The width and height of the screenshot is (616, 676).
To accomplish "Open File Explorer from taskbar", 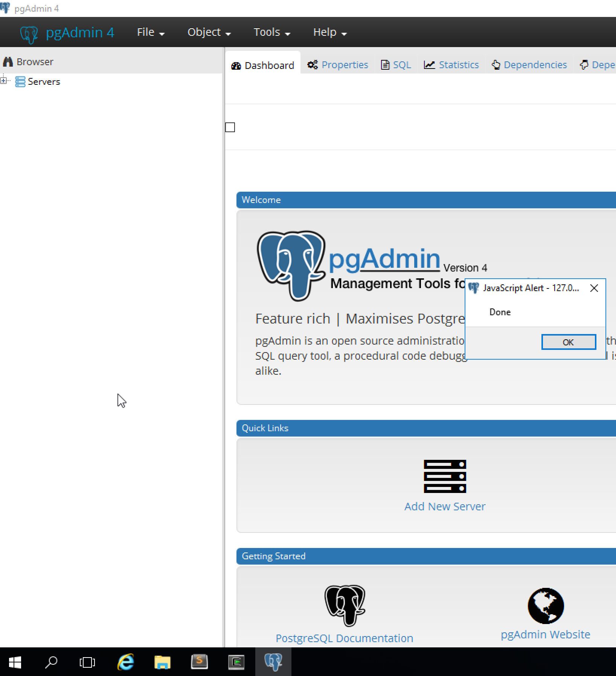I will point(162,662).
